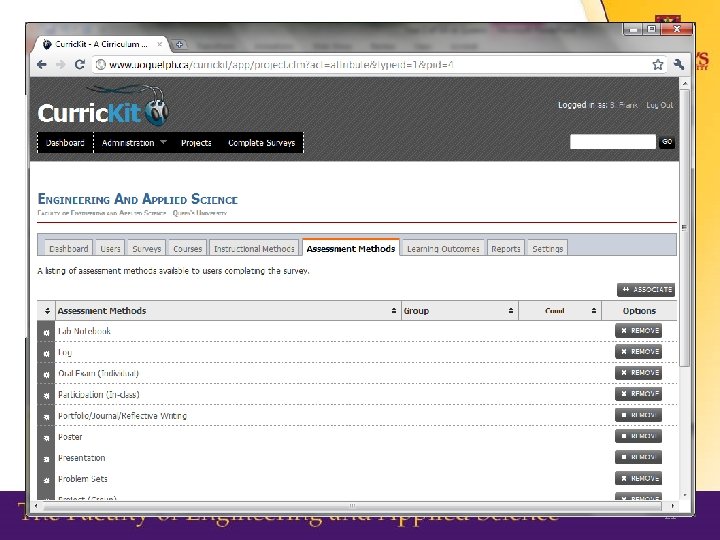Switch to the Courses tab
Screen dimensions: 720x540
tap(187, 248)
